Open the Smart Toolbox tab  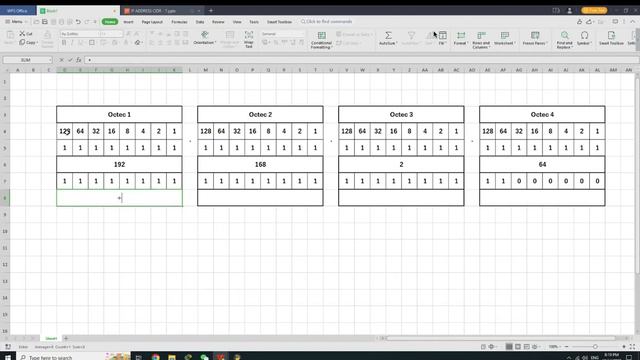pos(279,22)
